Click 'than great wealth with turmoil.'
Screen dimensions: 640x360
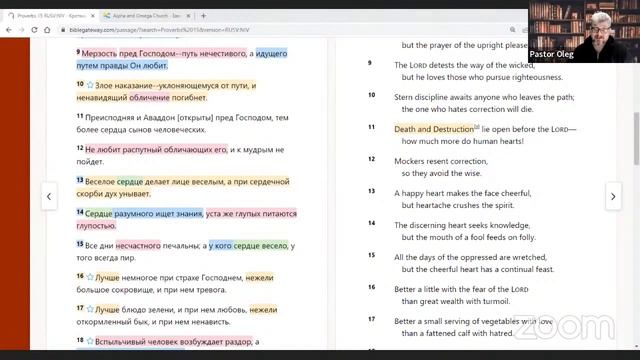(456, 301)
